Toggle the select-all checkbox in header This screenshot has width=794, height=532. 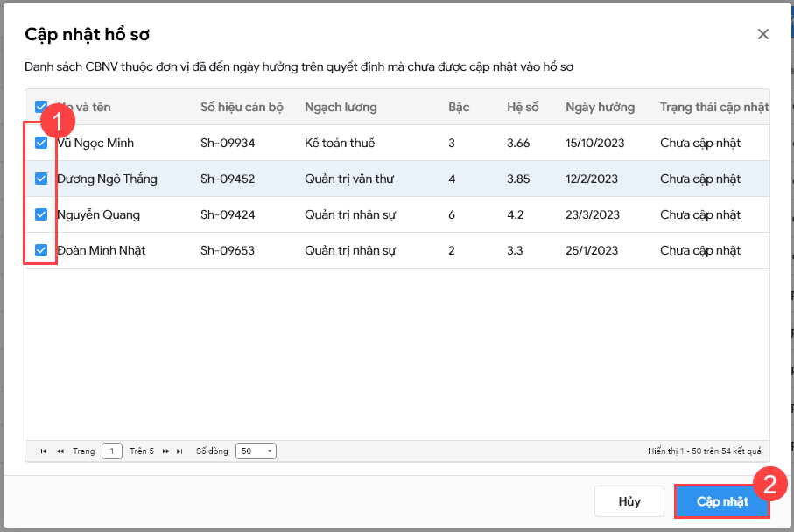pos(41,107)
